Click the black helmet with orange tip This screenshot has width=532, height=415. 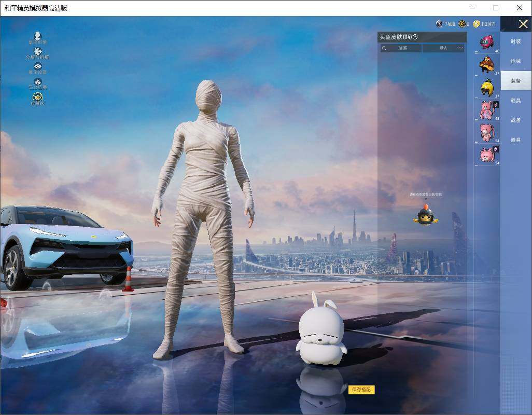pos(426,214)
